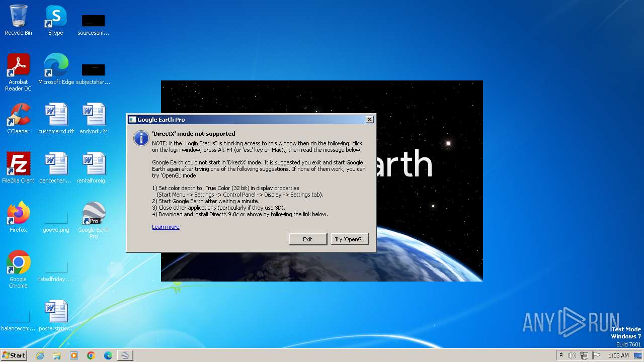Show hidden system tray icons
The width and height of the screenshot is (644, 362).
pyautogui.click(x=561, y=355)
